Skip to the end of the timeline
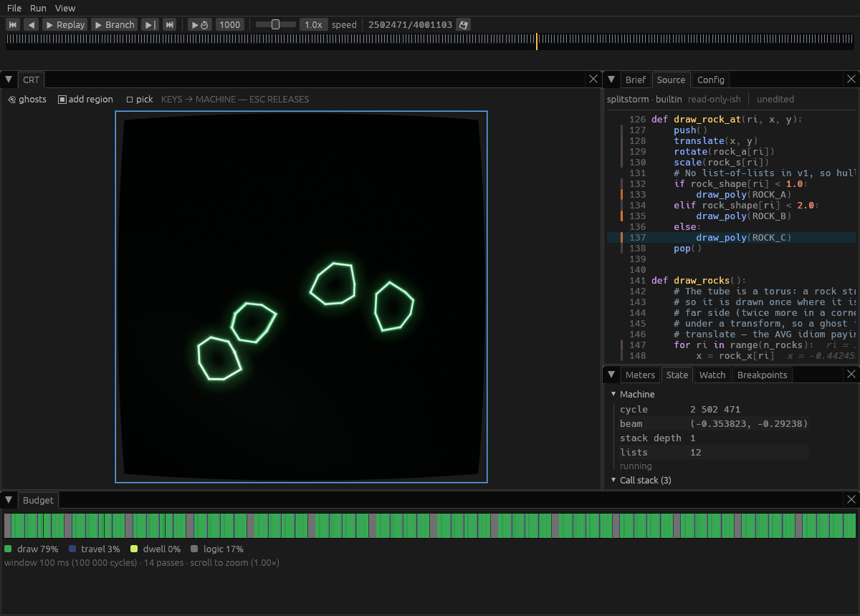Screen dimensions: 860x616 (170, 24)
